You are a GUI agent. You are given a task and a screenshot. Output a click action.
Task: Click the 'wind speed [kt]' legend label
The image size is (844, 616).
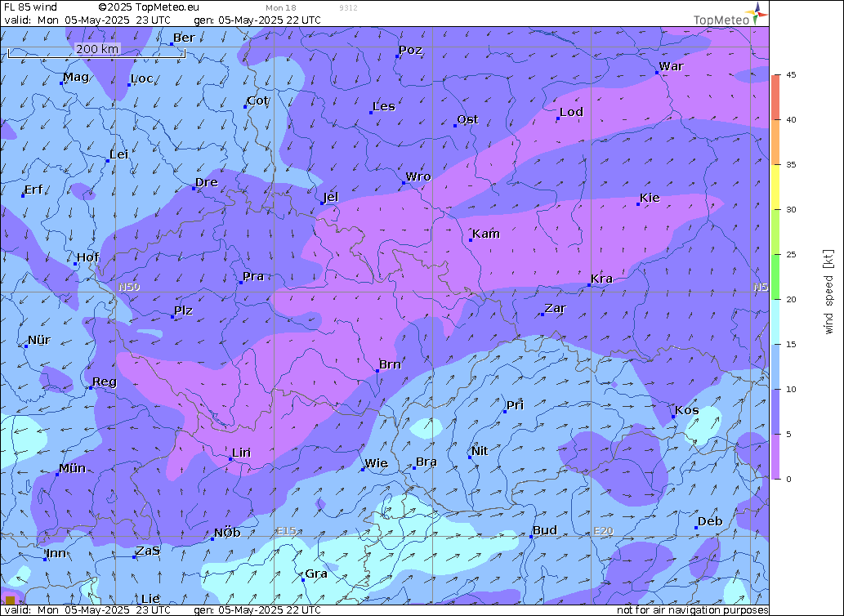point(828,292)
